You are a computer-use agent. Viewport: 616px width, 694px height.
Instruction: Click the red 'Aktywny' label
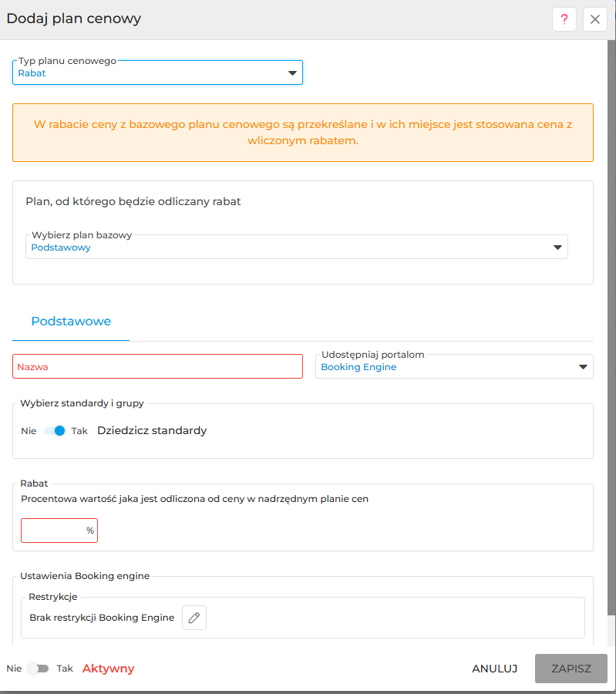coord(109,669)
